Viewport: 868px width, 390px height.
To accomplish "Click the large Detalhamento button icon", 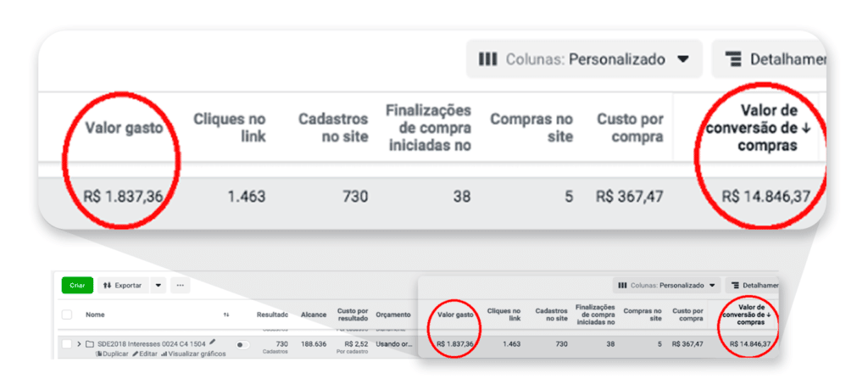I will [x=733, y=59].
